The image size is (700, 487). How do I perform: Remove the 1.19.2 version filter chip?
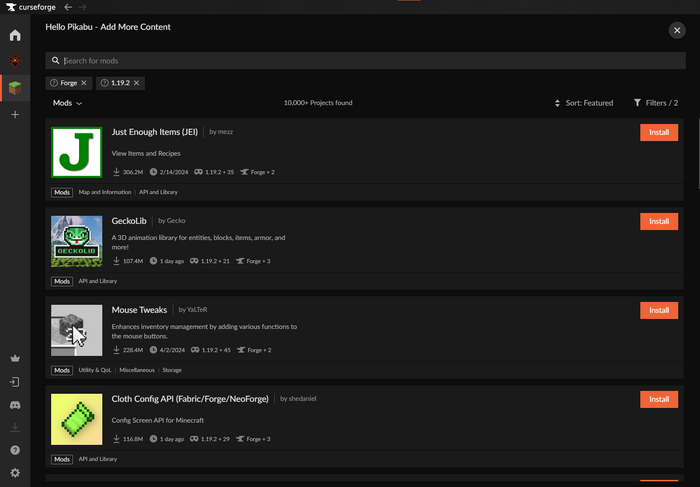click(x=136, y=83)
